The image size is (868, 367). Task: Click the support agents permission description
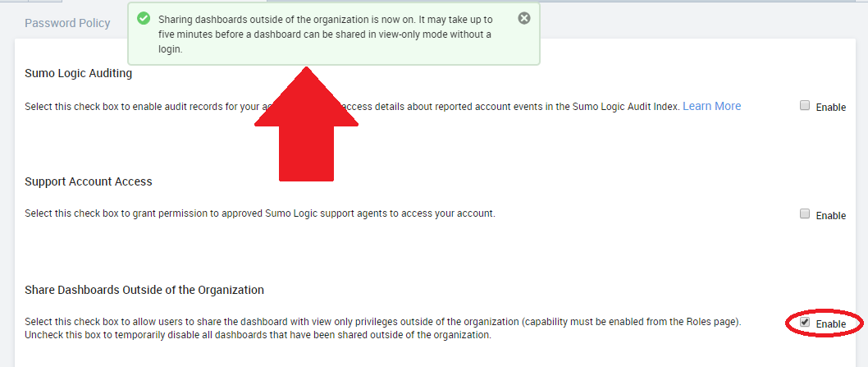point(259,213)
